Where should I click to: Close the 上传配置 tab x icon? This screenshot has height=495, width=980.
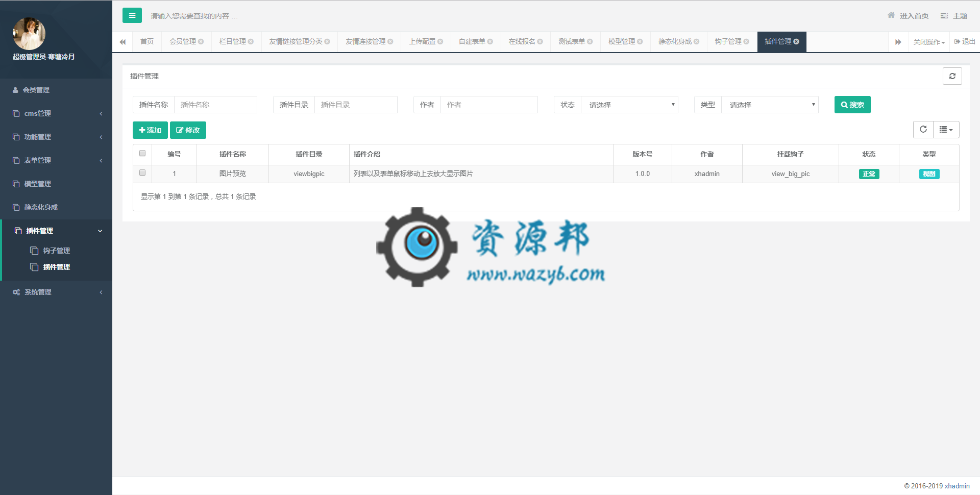tap(440, 41)
